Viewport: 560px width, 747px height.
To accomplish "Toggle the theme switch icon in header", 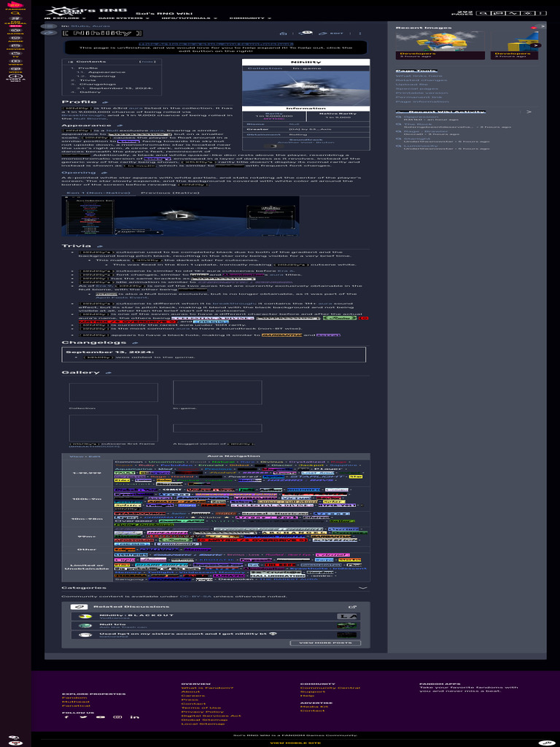I will click(526, 13).
